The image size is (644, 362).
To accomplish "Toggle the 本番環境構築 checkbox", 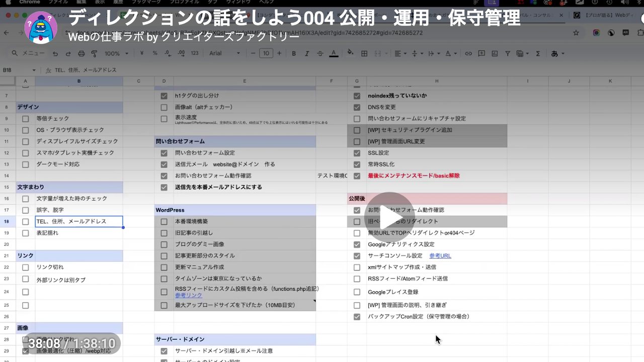I will point(164,222).
